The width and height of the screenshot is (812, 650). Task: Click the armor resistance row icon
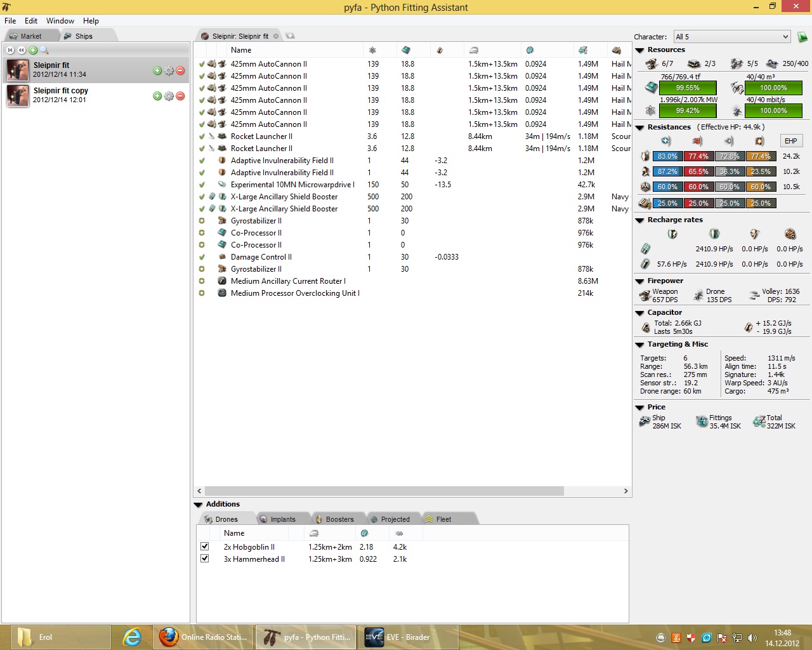point(645,171)
